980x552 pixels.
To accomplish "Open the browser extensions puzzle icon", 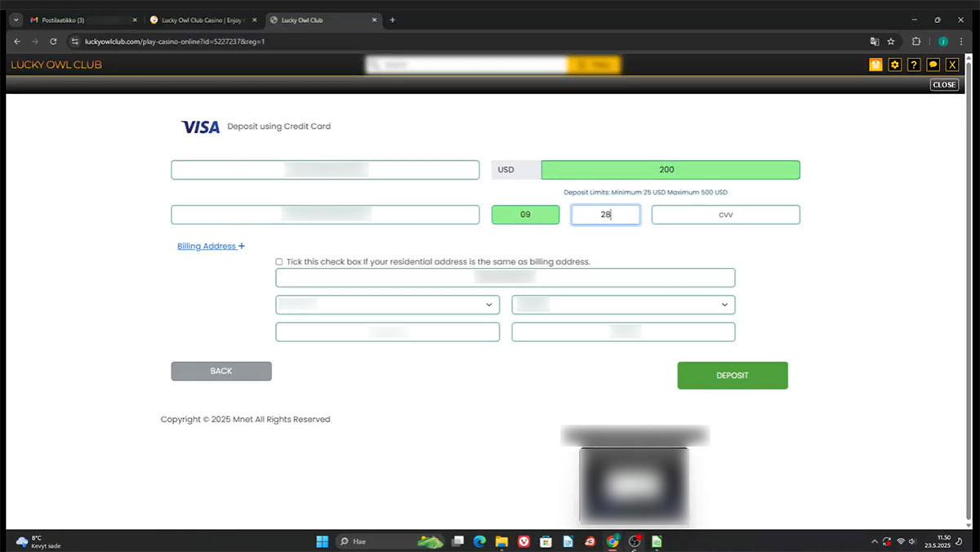I will pos(916,41).
